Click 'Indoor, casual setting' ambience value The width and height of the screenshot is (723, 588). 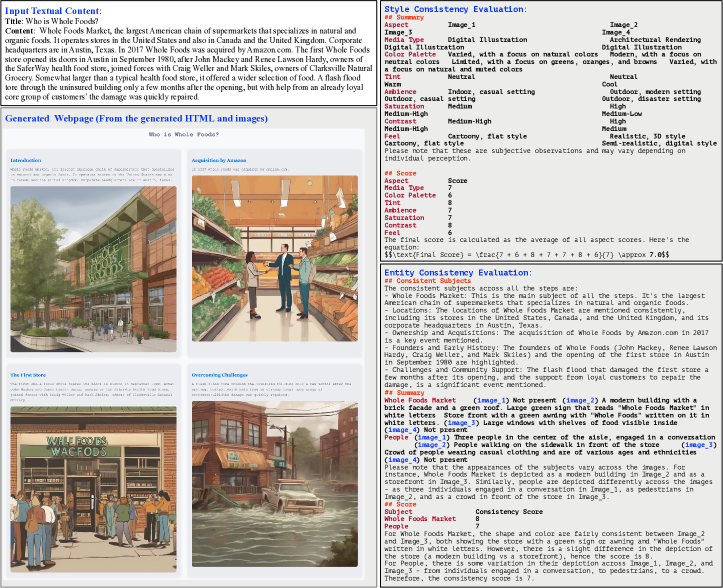point(491,92)
